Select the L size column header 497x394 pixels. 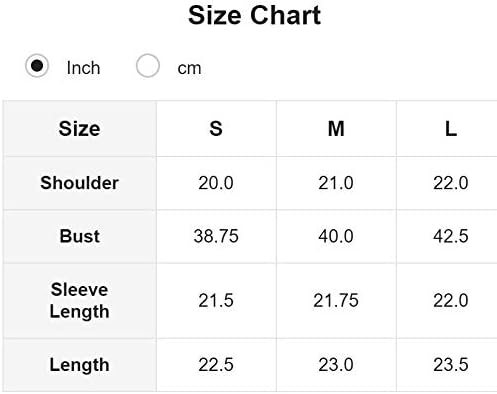(x=451, y=129)
